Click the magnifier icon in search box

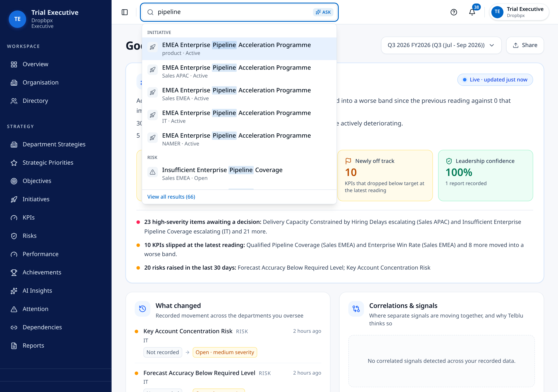coord(150,12)
